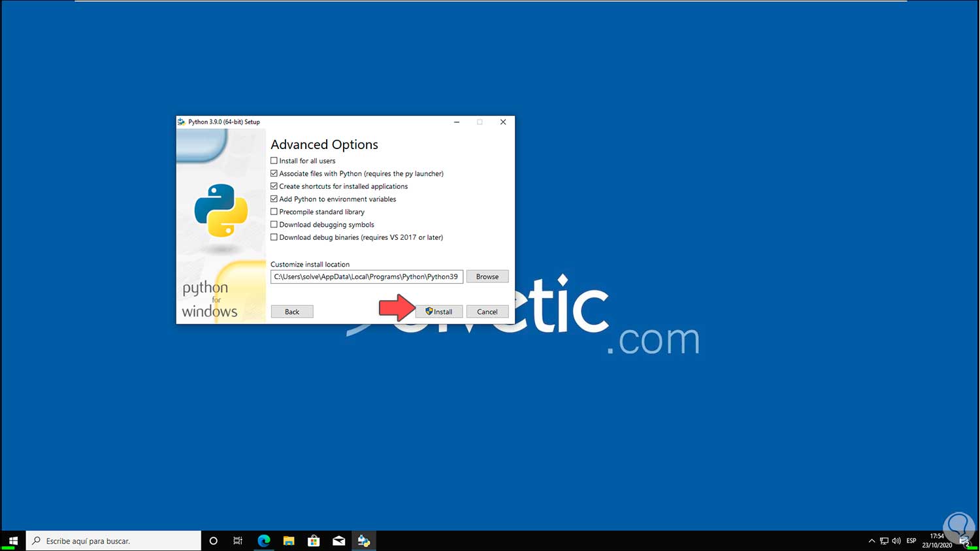Toggle Add Python to environment variables
The height and width of the screenshot is (551, 980).
click(274, 199)
